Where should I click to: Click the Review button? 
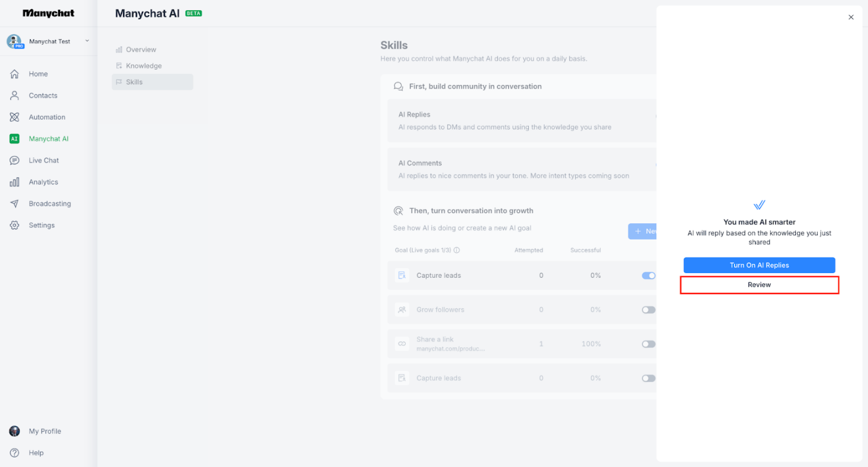click(x=759, y=285)
